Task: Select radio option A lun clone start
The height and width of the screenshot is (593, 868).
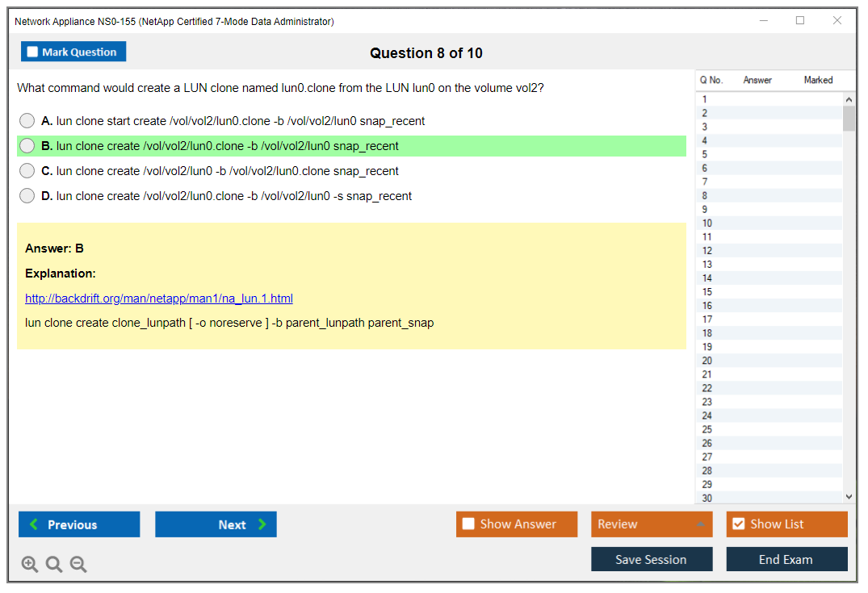Action: tap(27, 121)
